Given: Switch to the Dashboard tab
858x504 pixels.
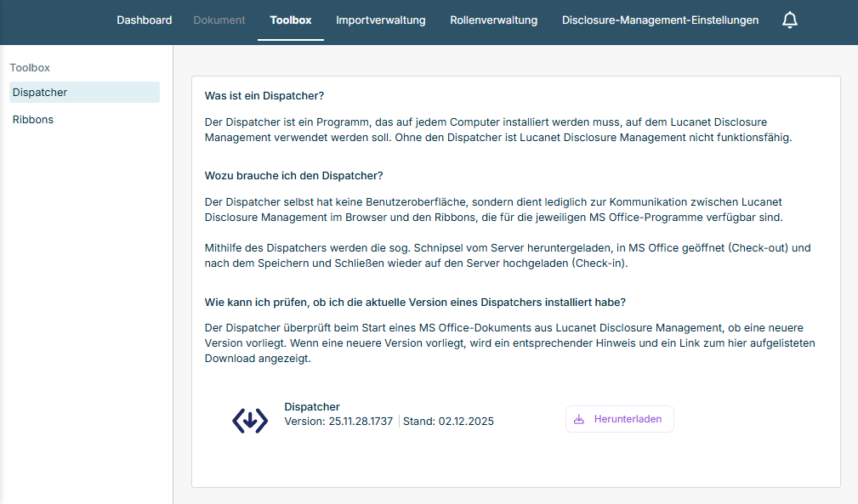Looking at the screenshot, I should pos(144,20).
